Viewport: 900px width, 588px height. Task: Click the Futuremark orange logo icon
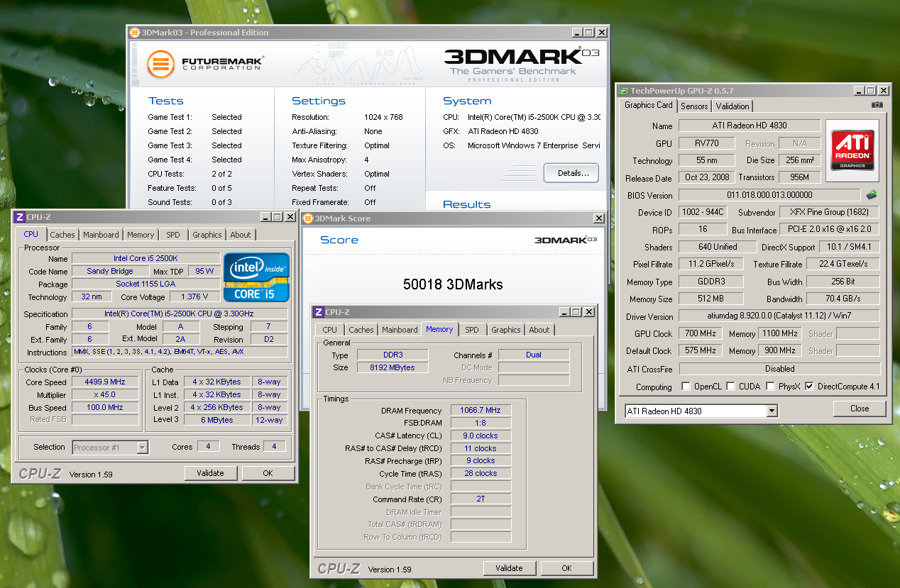click(160, 64)
